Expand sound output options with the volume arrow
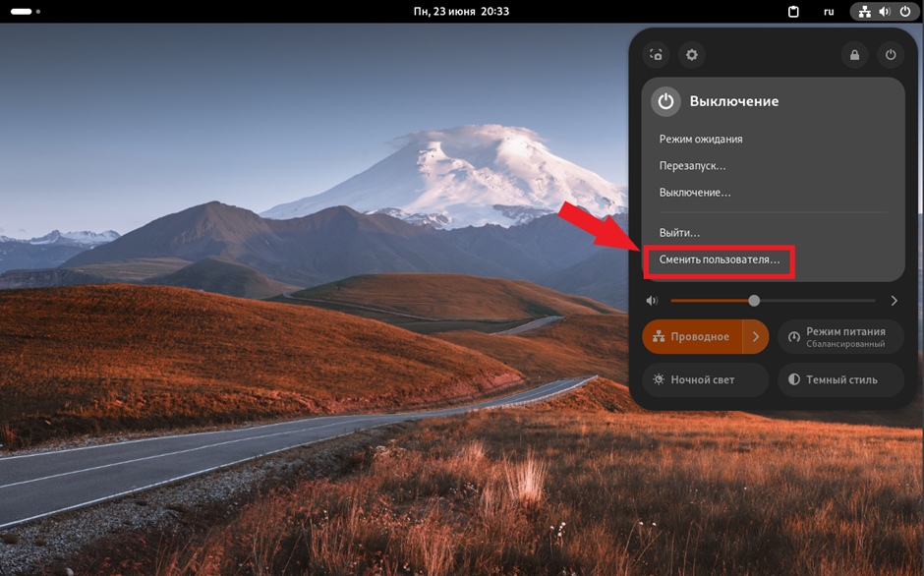924x576 pixels. (894, 301)
